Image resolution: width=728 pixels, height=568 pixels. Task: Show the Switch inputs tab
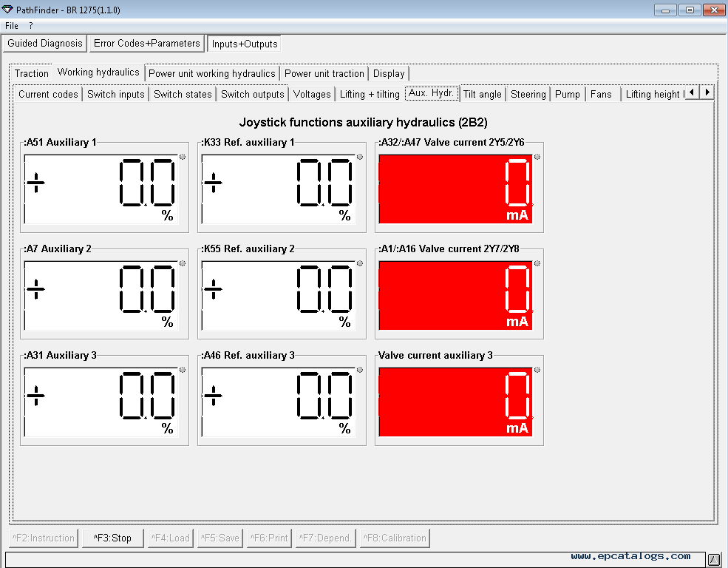[116, 94]
